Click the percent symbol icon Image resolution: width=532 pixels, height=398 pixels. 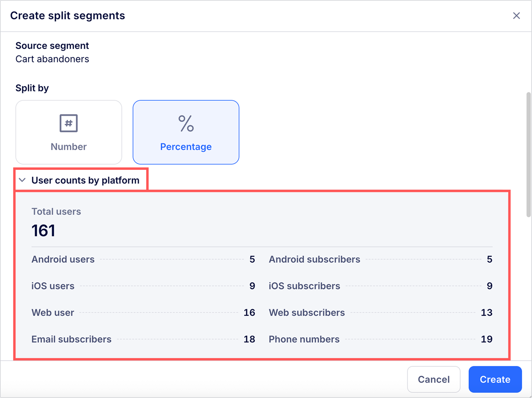(x=186, y=123)
